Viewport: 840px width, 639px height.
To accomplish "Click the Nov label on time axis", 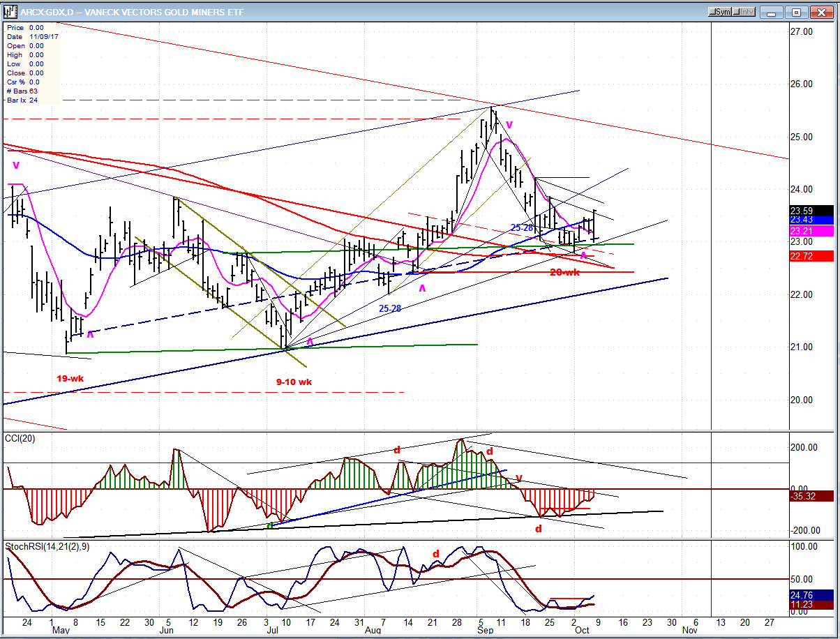I will 689,629.
